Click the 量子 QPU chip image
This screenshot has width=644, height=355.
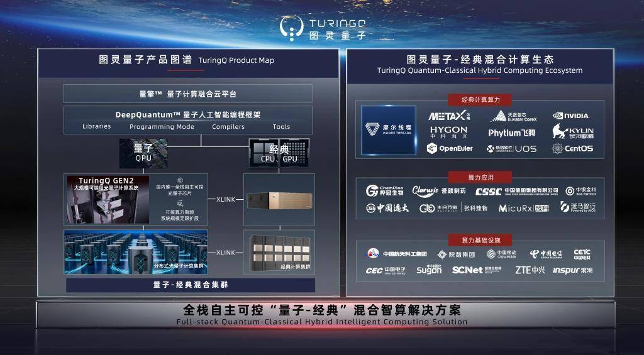[x=143, y=153]
